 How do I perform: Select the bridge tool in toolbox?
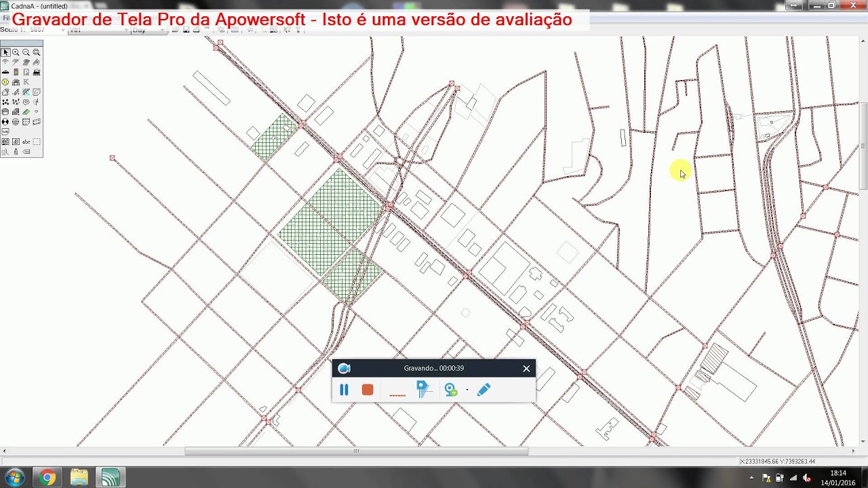pyautogui.click(x=26, y=92)
